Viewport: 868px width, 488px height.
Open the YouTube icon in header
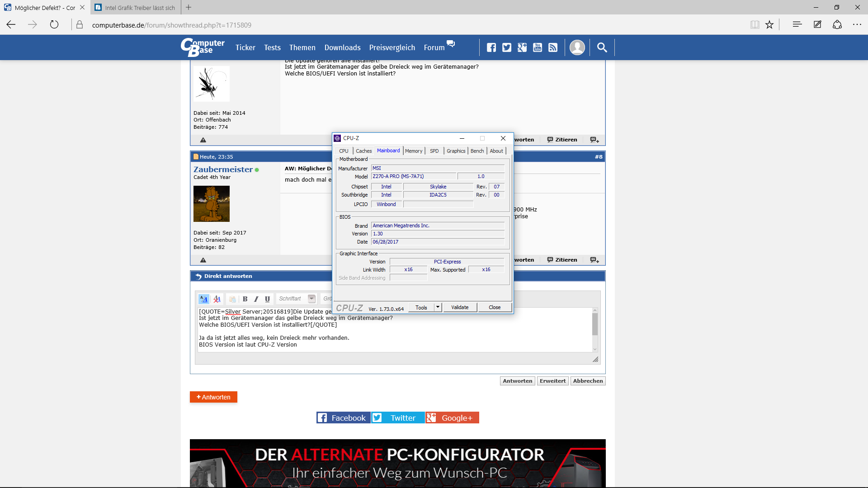(x=538, y=47)
